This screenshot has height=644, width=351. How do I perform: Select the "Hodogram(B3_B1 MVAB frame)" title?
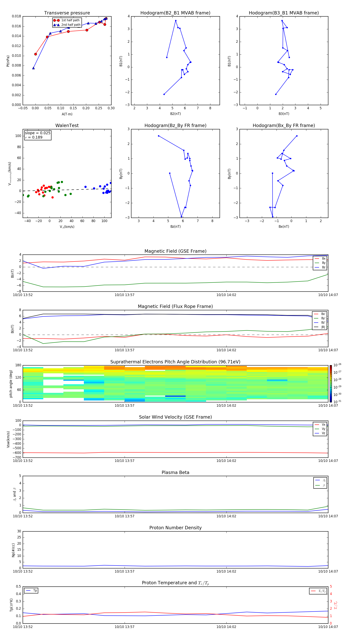point(284,13)
